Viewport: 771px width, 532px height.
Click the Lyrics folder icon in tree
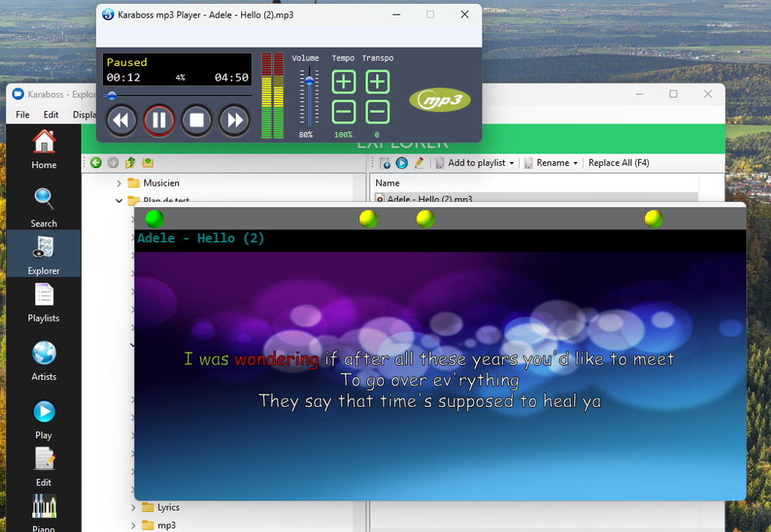point(147,507)
